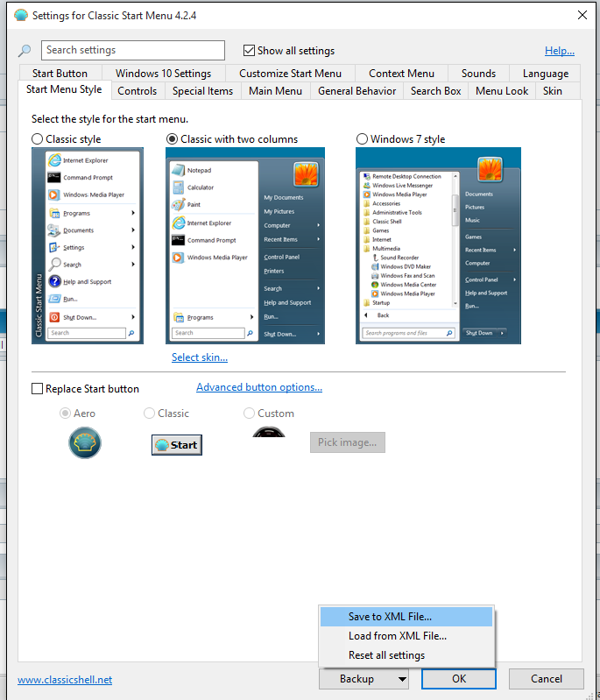
Task: Choose the Aero button radio option
Action: click(x=65, y=414)
